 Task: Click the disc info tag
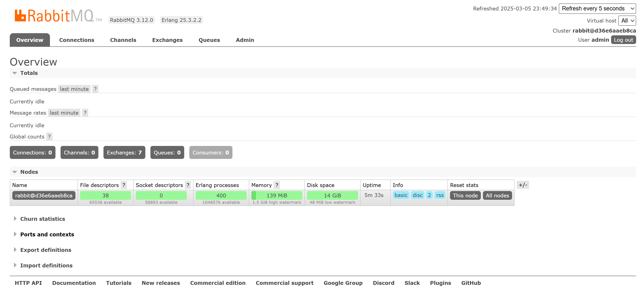coord(418,195)
